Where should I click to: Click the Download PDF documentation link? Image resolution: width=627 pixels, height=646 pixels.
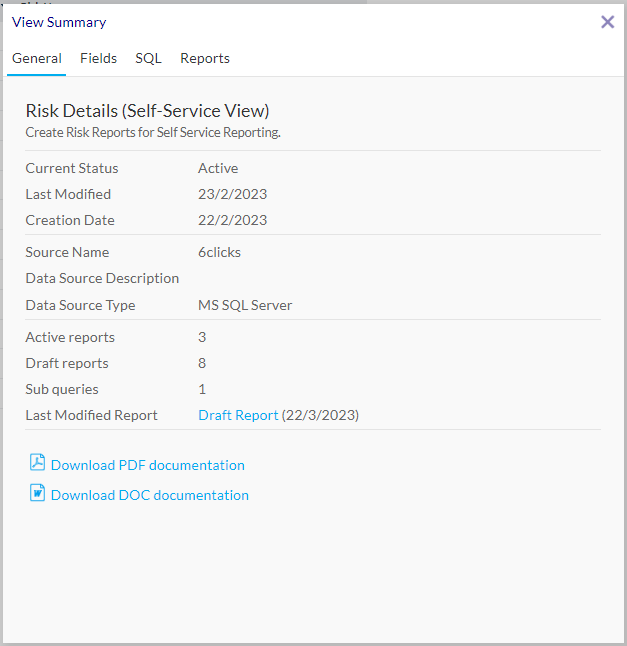147,465
